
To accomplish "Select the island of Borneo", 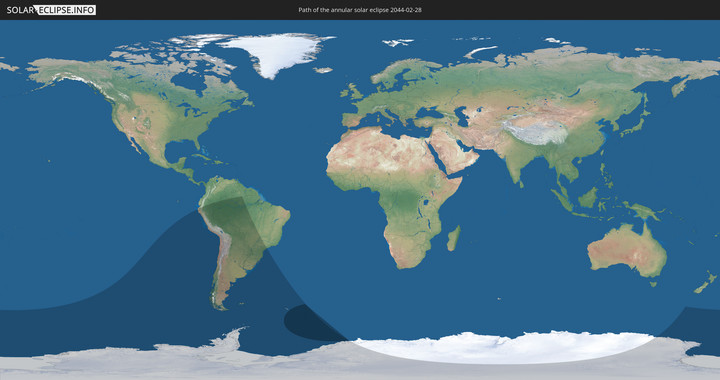I will click(588, 197).
